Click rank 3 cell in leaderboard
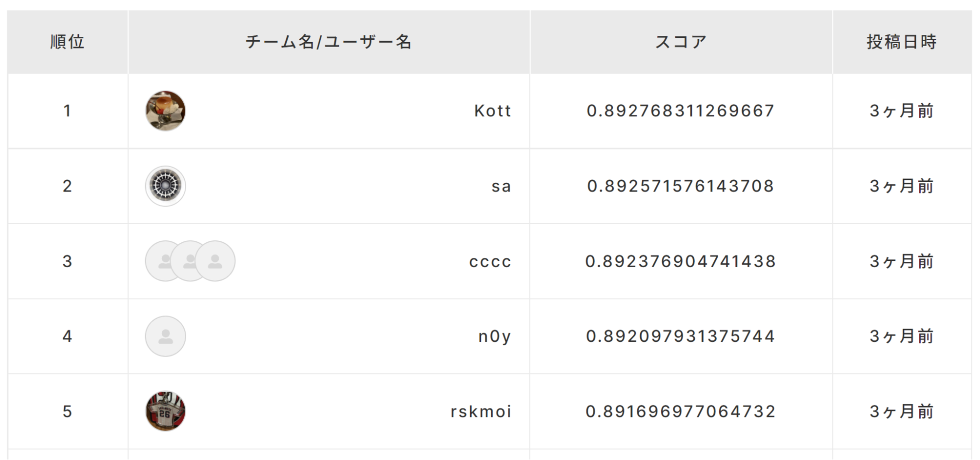The height and width of the screenshot is (460, 980). click(x=68, y=261)
